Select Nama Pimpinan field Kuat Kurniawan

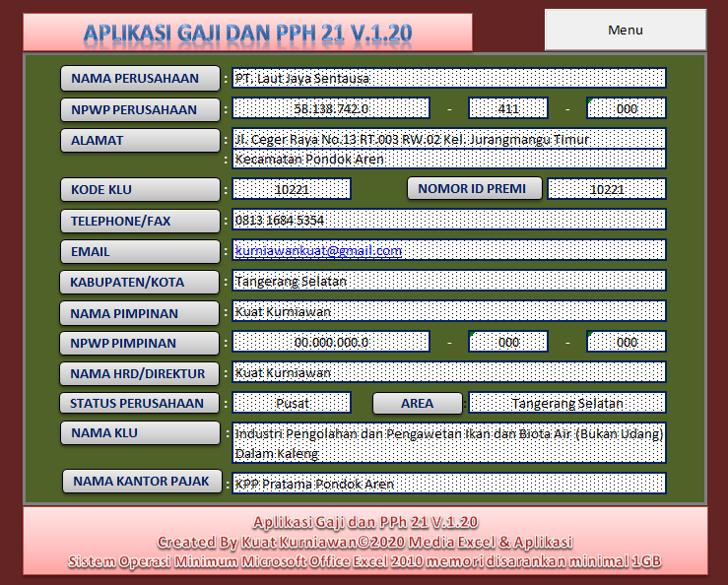tap(449, 311)
